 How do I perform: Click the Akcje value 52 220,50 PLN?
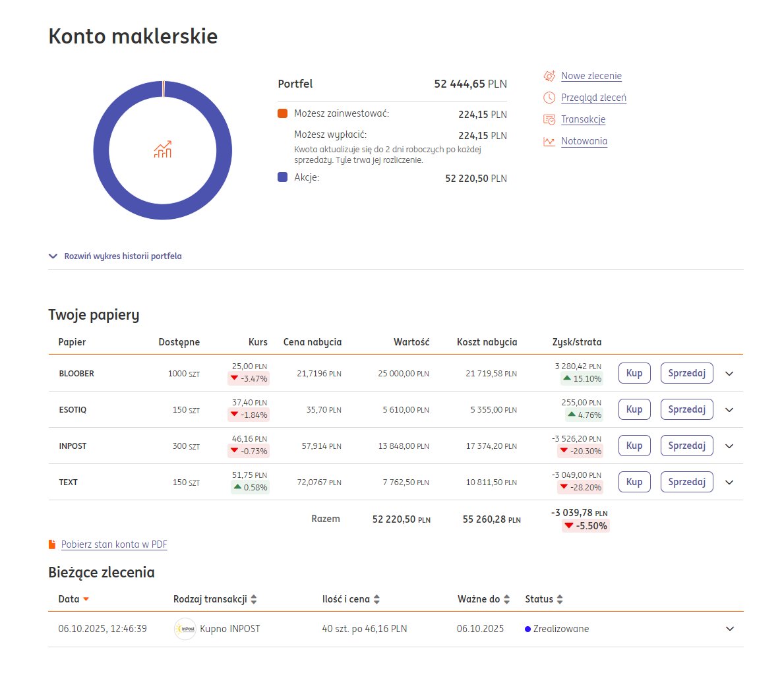(476, 179)
